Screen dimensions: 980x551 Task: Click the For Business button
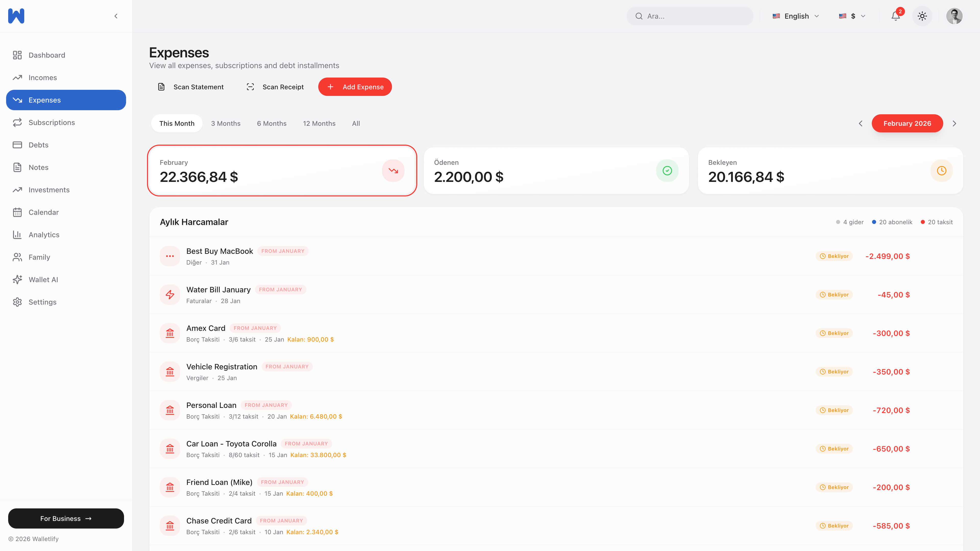pyautogui.click(x=66, y=519)
